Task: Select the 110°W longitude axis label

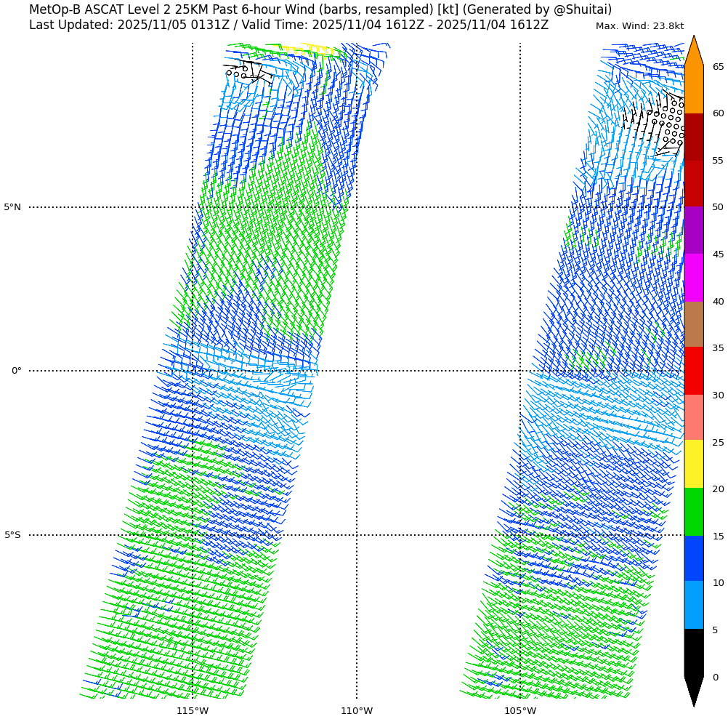Action: [x=357, y=710]
